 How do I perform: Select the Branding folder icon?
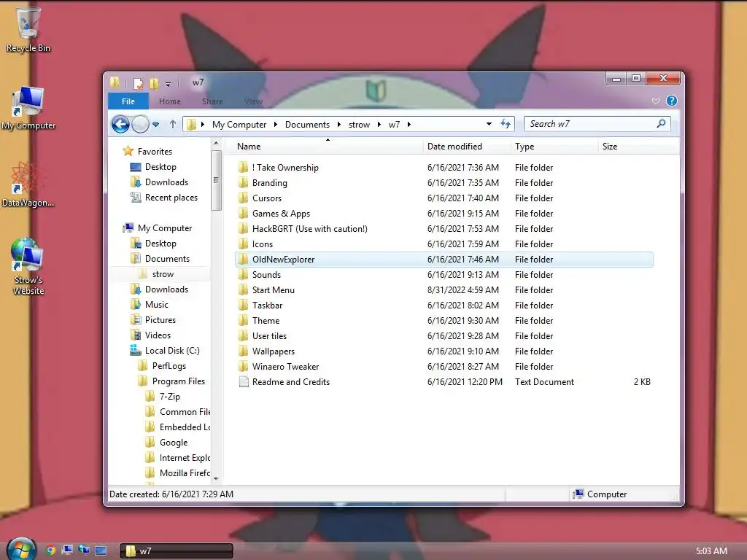pyautogui.click(x=243, y=182)
